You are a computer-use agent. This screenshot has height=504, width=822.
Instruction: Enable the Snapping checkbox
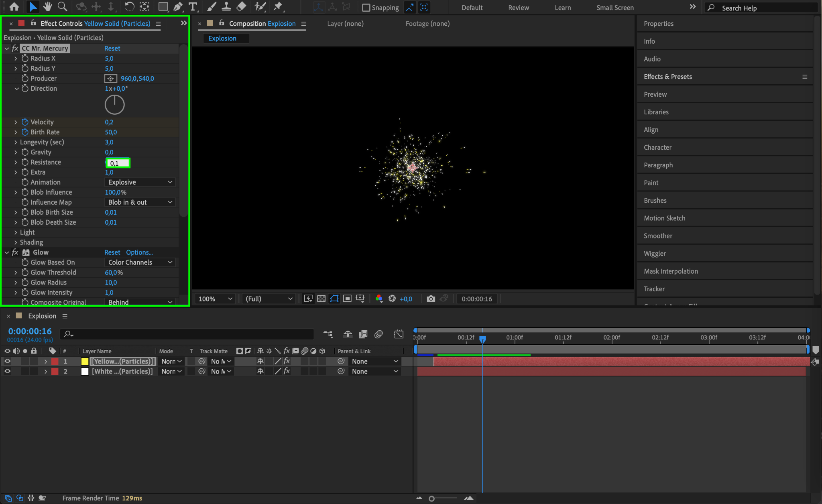coord(366,8)
